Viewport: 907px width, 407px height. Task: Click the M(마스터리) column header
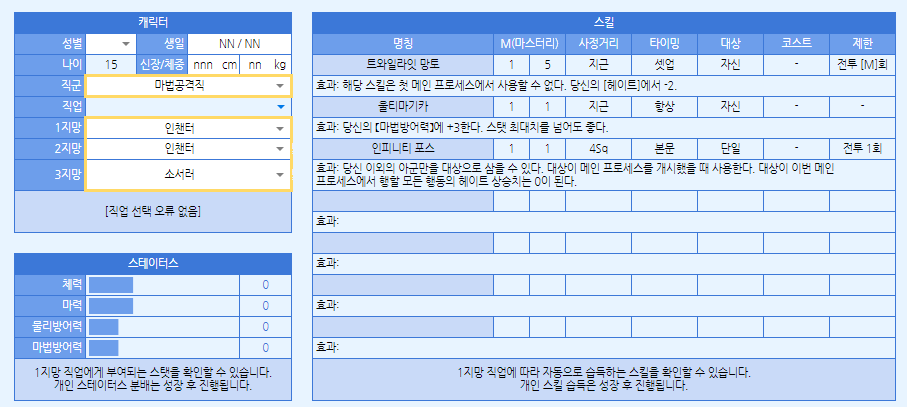[530, 45]
